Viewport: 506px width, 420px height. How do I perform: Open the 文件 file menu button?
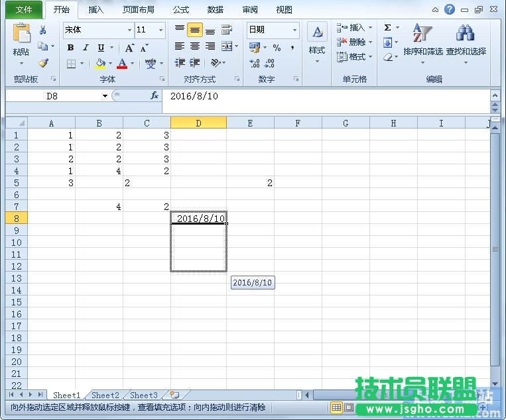(x=24, y=10)
